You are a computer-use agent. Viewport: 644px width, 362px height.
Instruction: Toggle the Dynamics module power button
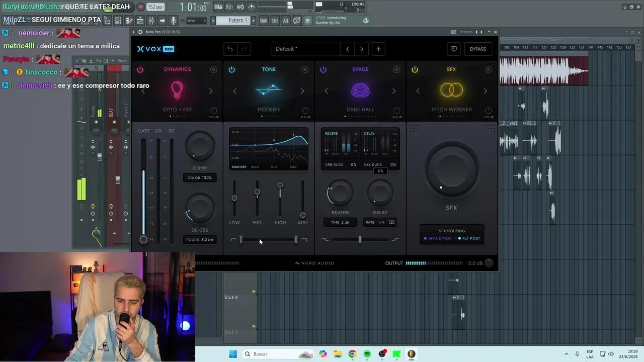point(140,69)
